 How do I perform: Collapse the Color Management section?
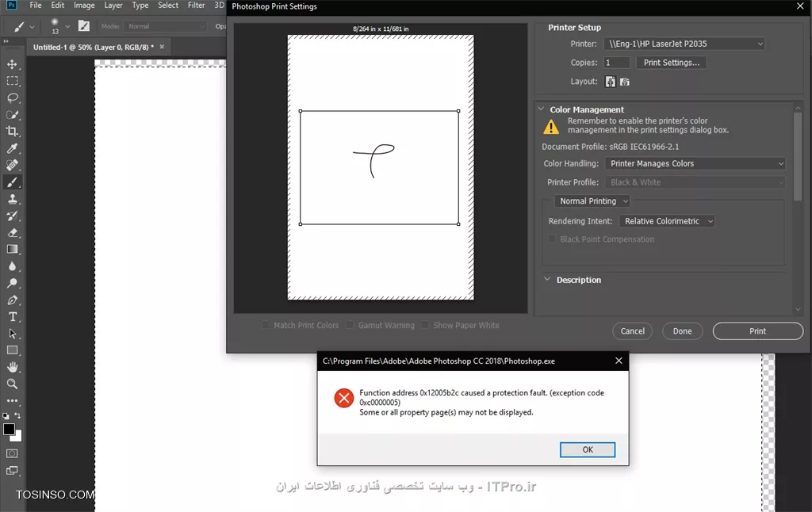(541, 109)
